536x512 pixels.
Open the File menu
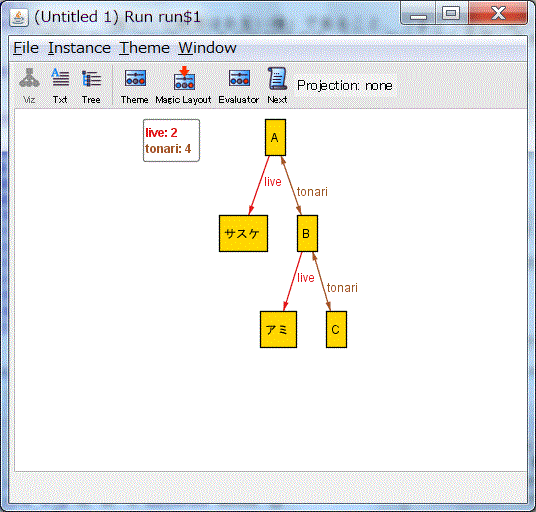[x=26, y=48]
